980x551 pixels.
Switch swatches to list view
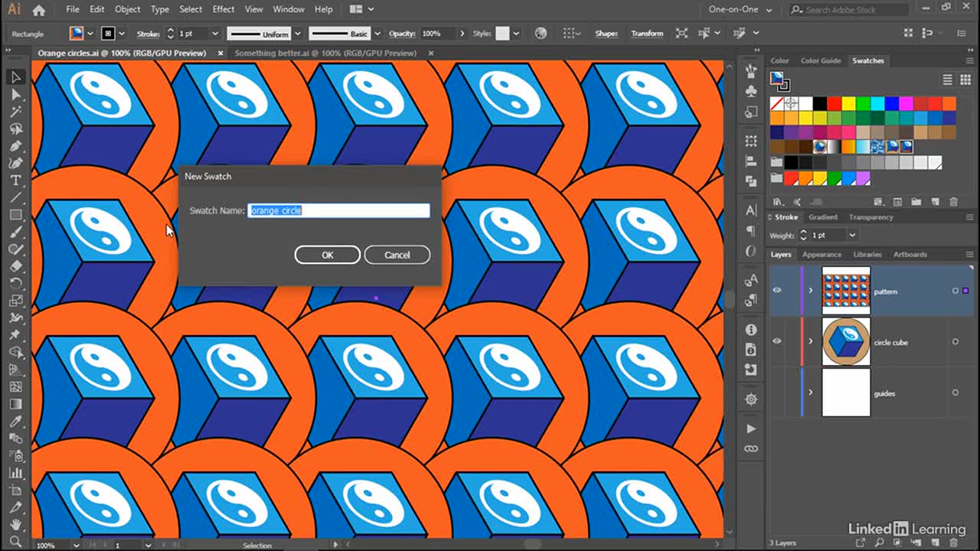click(947, 80)
